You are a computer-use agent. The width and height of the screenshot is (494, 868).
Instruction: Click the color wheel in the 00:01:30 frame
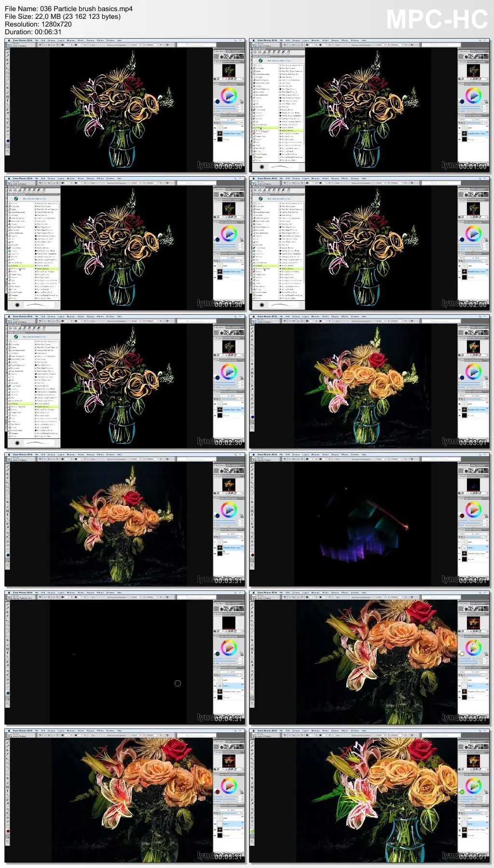[x=229, y=233]
